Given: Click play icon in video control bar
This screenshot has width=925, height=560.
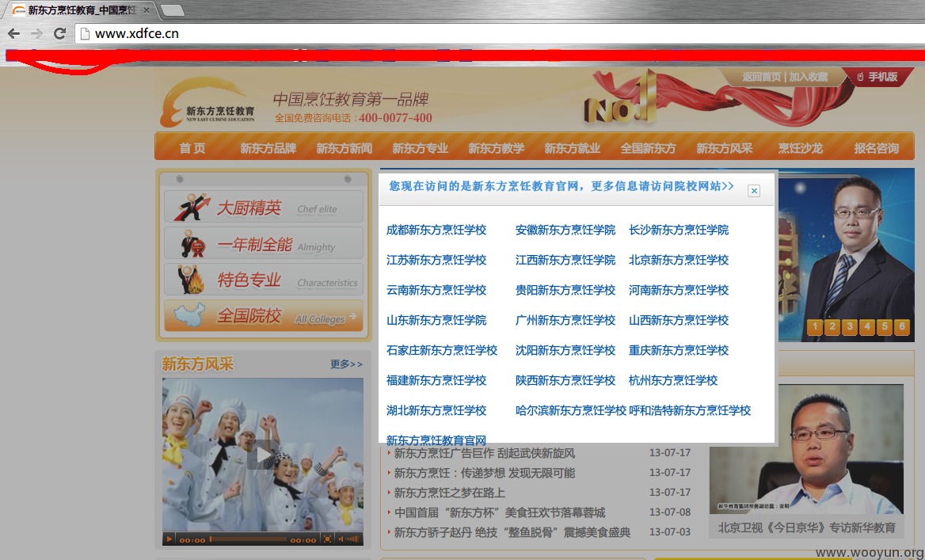Looking at the screenshot, I should click(169, 539).
